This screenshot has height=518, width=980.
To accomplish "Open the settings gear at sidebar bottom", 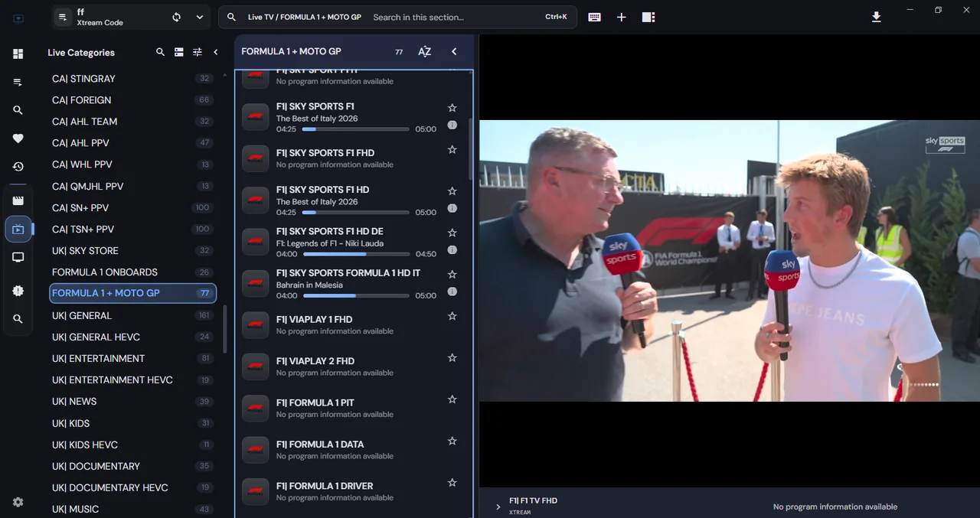I will point(18,502).
